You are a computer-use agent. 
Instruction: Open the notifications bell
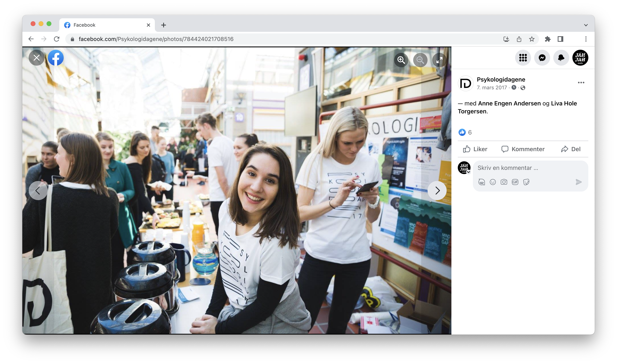(561, 58)
